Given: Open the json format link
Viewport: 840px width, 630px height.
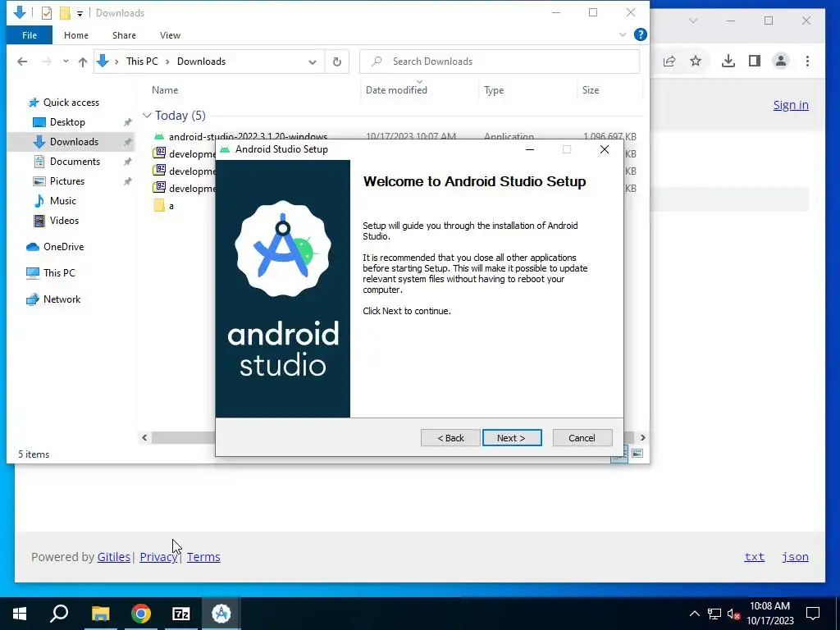Looking at the screenshot, I should click(x=795, y=557).
